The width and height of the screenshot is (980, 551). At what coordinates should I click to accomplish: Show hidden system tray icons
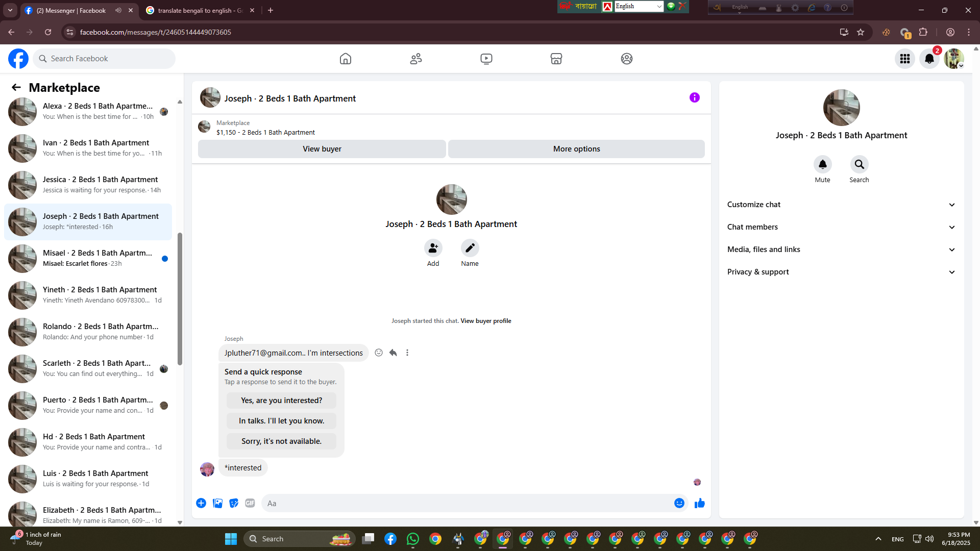878,539
